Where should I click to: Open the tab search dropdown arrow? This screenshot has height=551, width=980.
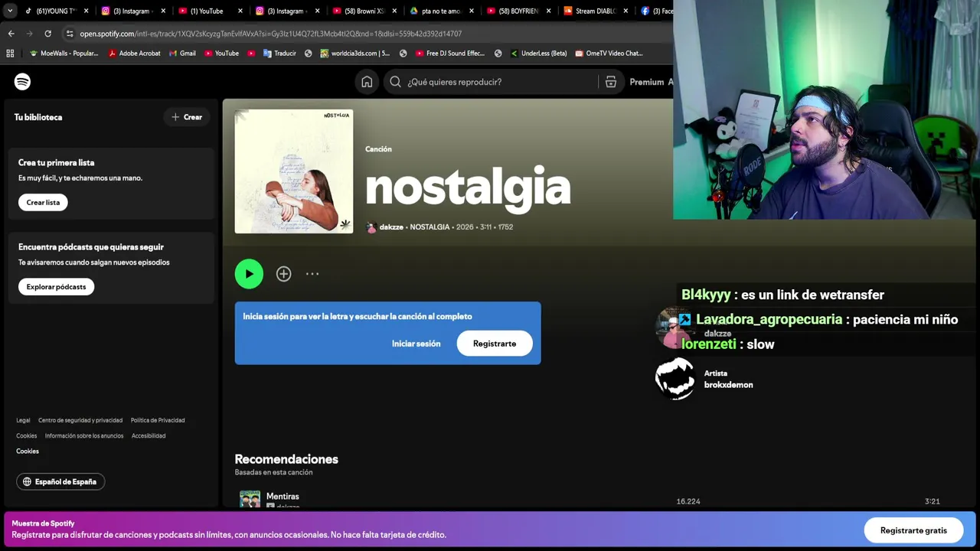coord(10,11)
